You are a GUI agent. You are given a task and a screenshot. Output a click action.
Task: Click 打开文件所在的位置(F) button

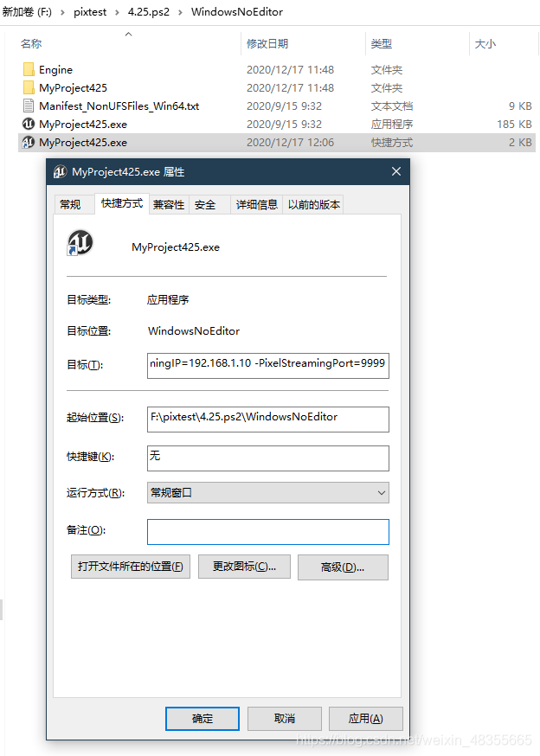point(131,567)
